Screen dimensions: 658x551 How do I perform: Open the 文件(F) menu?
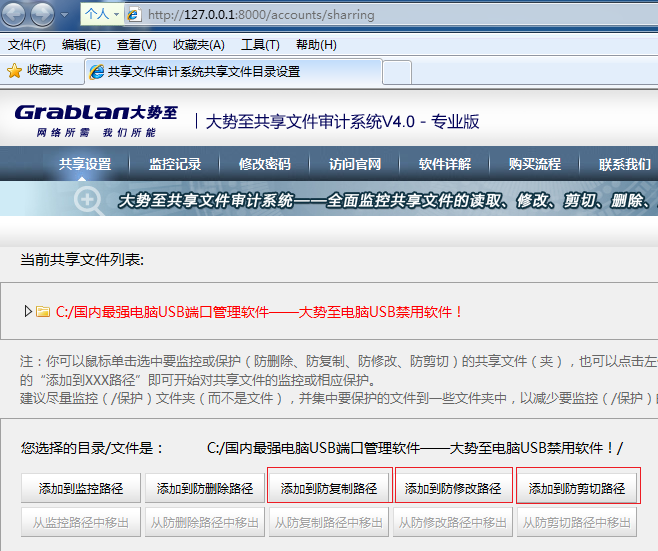tap(27, 45)
